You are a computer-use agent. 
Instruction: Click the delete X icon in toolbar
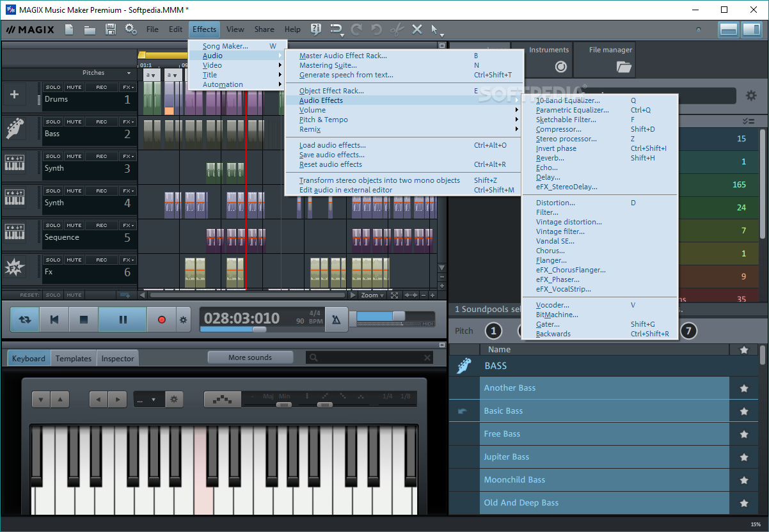[x=417, y=29]
